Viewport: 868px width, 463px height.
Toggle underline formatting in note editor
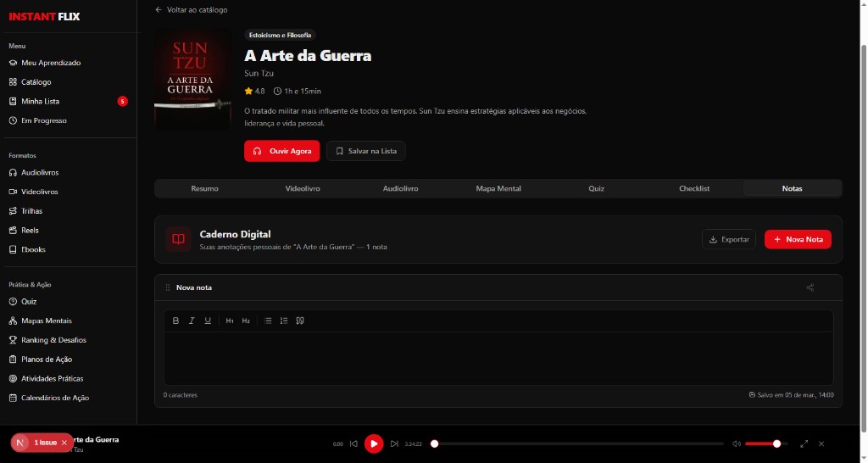(208, 321)
